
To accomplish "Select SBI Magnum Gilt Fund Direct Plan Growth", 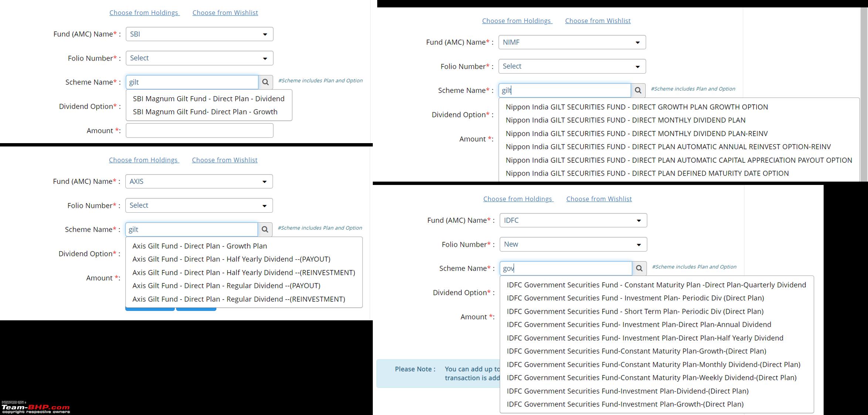I will tap(209, 112).
